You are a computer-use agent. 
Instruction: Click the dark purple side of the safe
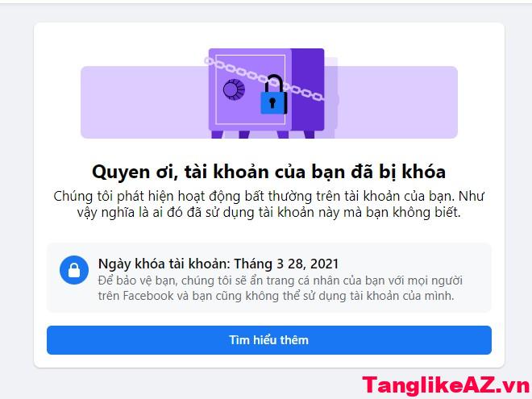308,89
